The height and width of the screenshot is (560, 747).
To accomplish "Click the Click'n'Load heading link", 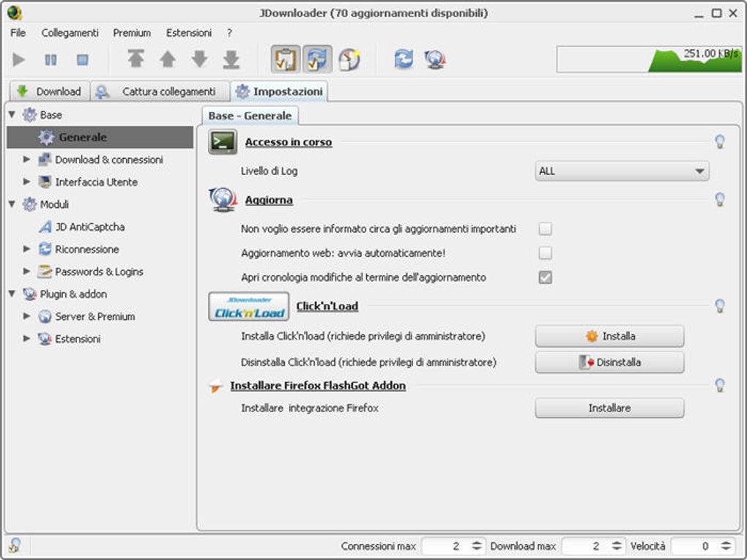I will pos(327,306).
